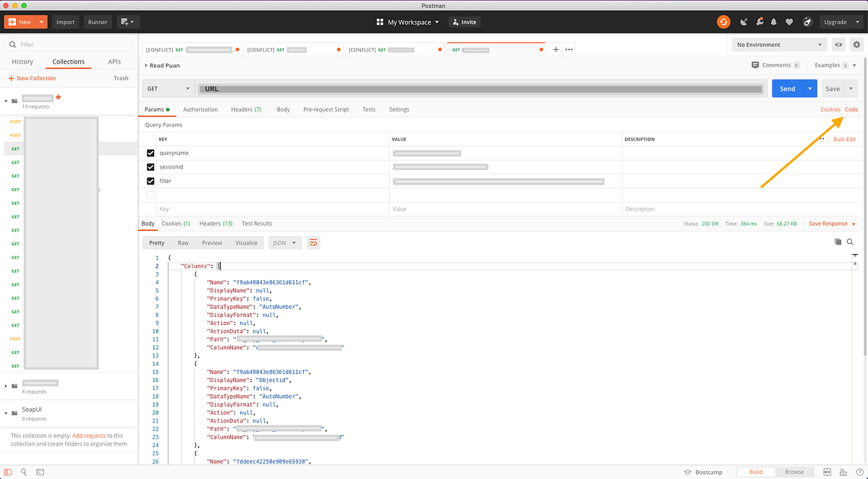Click Bootcamp in the status bar
This screenshot has height=479, width=868.
(703, 472)
